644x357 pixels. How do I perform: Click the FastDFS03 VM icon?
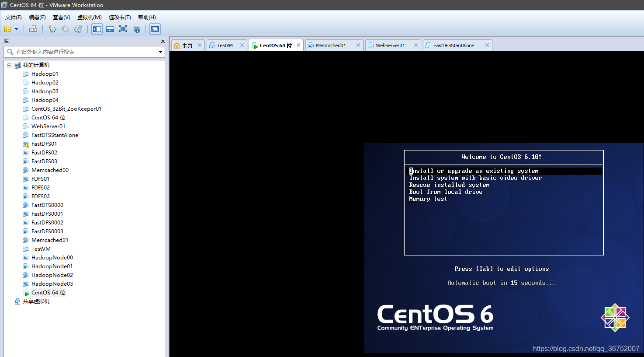point(26,161)
